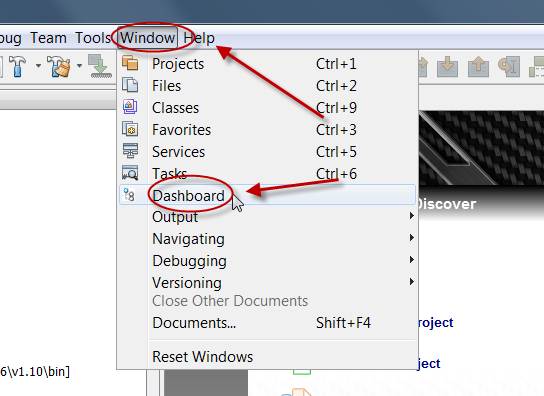Image resolution: width=544 pixels, height=396 pixels.
Task: Open Documents... dialog entry
Action: tap(267, 323)
